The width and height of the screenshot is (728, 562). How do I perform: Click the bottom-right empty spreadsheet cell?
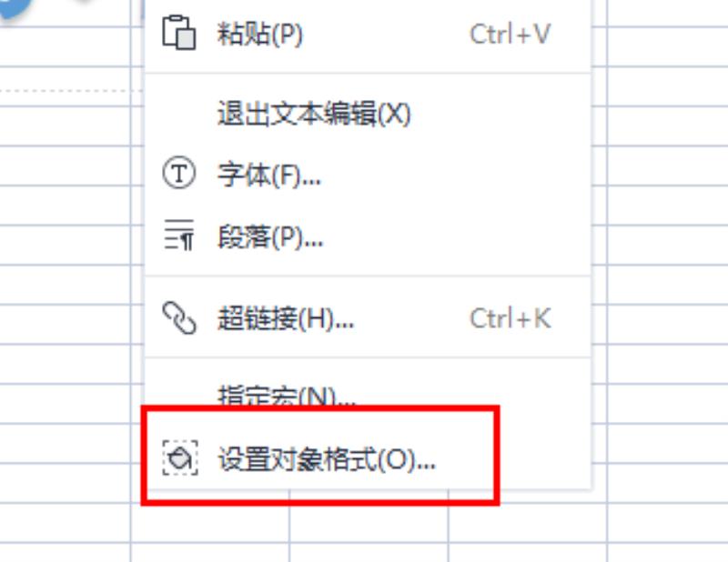click(667, 552)
